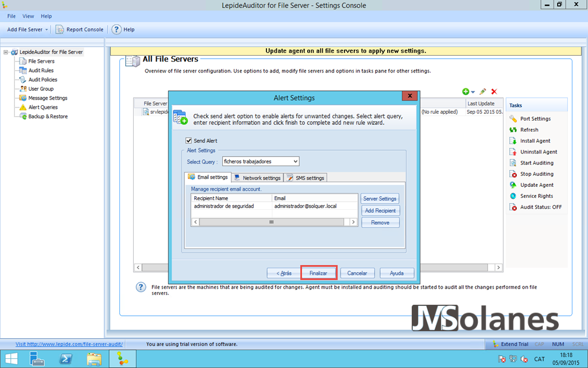Open Audit Rules node

[41, 70]
